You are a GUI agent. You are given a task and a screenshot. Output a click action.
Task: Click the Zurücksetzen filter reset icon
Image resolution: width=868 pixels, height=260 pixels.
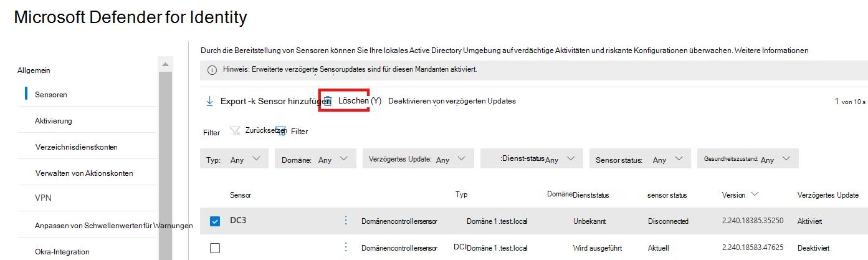pos(235,131)
